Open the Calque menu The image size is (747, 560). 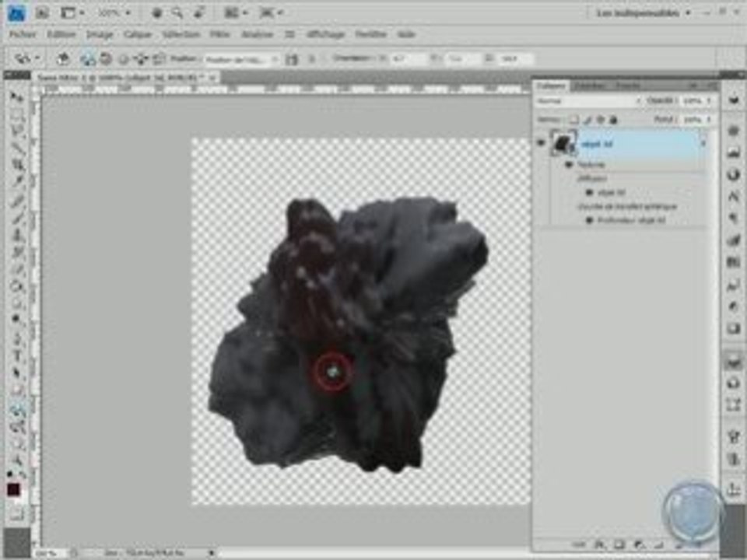tap(138, 34)
